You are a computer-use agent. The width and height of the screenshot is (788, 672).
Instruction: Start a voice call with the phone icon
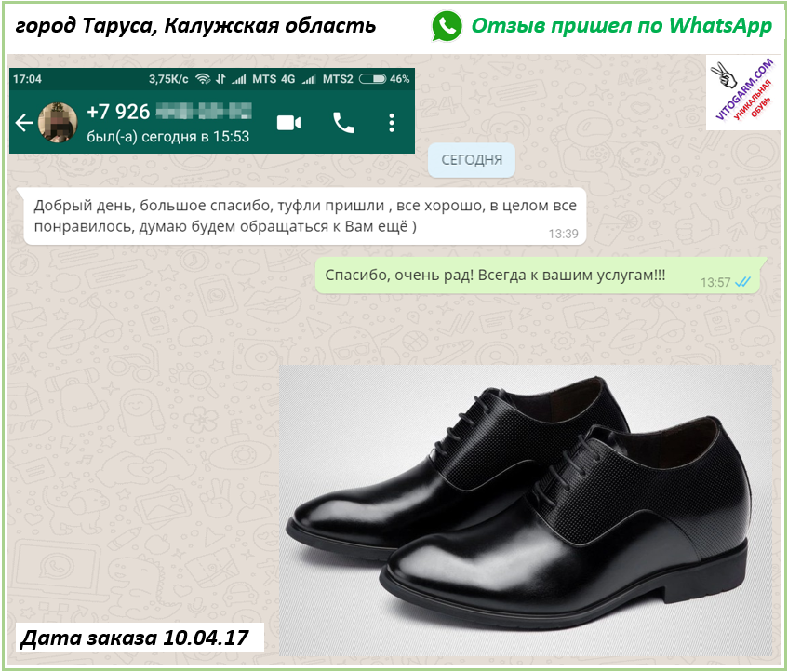click(343, 123)
